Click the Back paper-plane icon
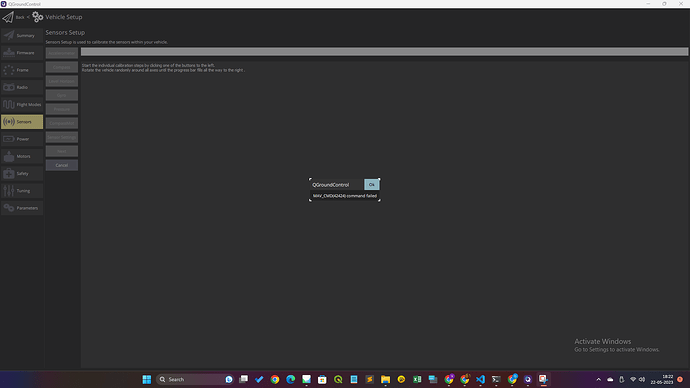 coord(8,17)
